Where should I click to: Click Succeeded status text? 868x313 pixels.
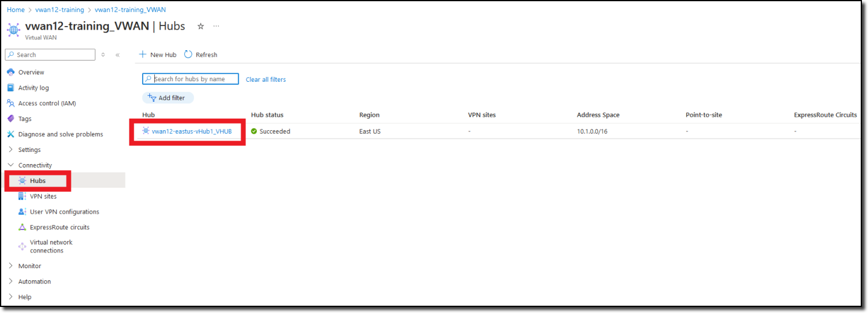point(275,131)
